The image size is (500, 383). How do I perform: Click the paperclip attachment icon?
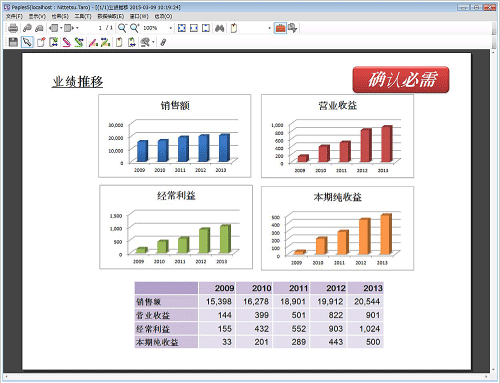coord(163,42)
